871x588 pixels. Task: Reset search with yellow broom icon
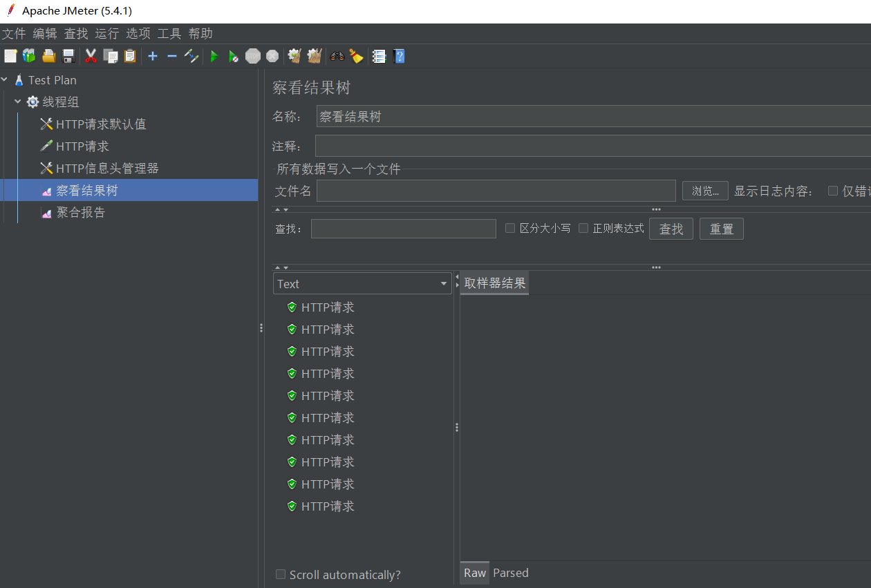[x=356, y=56]
